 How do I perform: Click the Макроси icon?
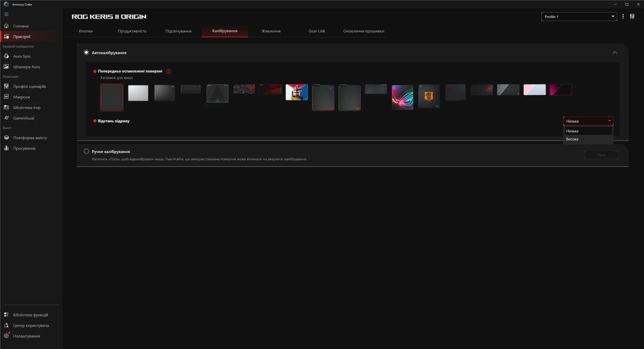[6, 97]
